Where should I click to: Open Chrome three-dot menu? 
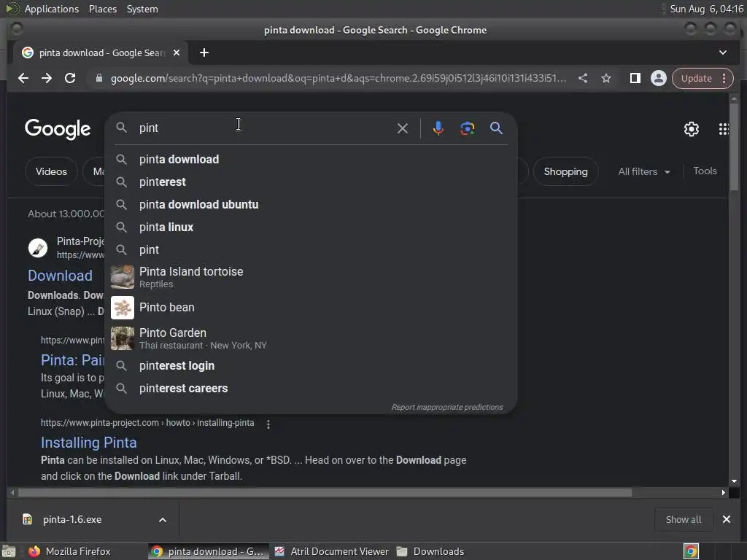(x=724, y=78)
